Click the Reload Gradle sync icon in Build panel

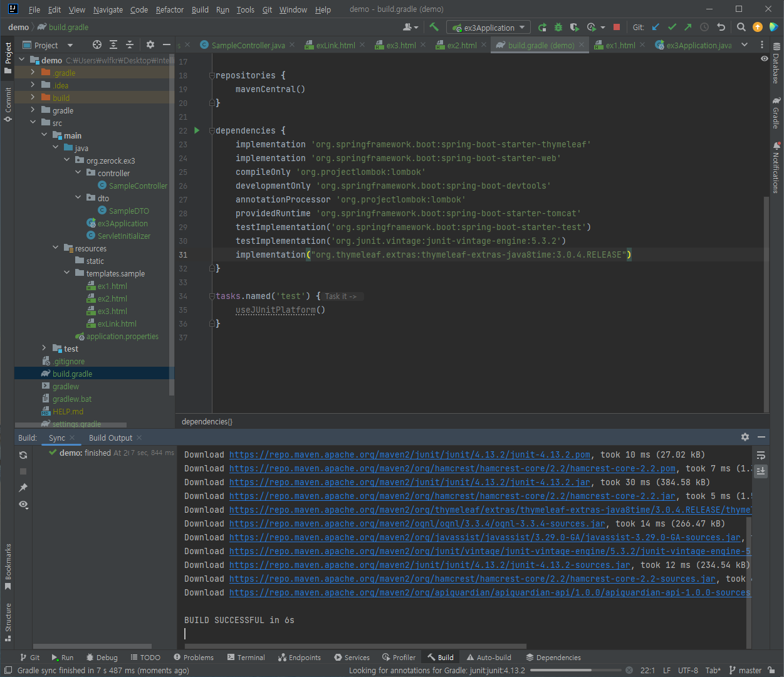[x=23, y=455]
